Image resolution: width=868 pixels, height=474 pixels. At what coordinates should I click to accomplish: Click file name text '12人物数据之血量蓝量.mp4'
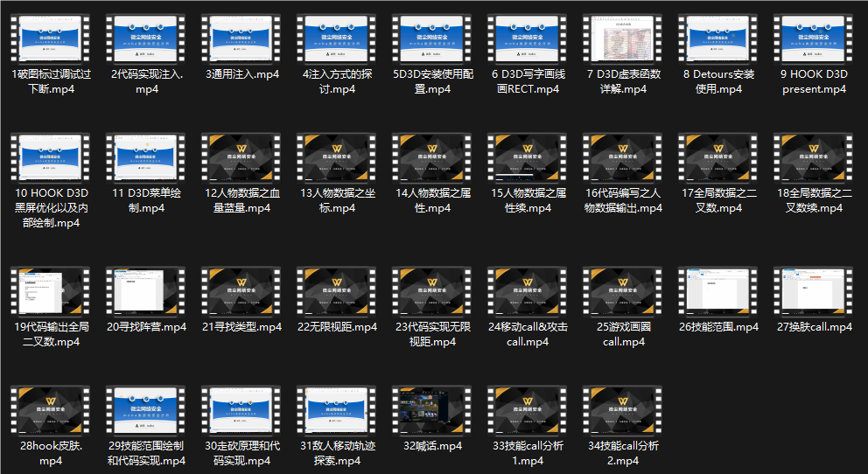[241, 201]
